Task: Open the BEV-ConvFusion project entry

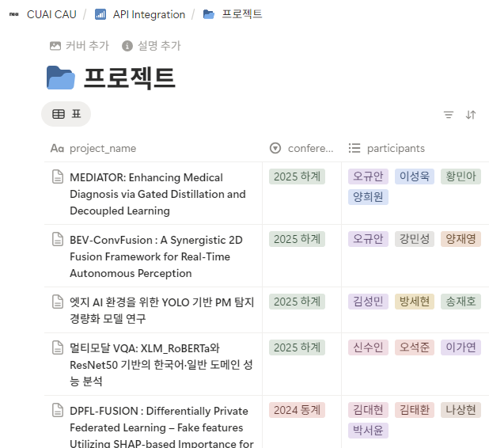Action: (x=156, y=256)
